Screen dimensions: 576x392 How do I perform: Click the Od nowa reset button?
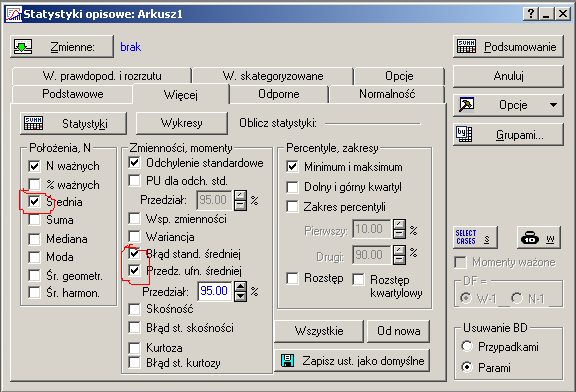(399, 331)
